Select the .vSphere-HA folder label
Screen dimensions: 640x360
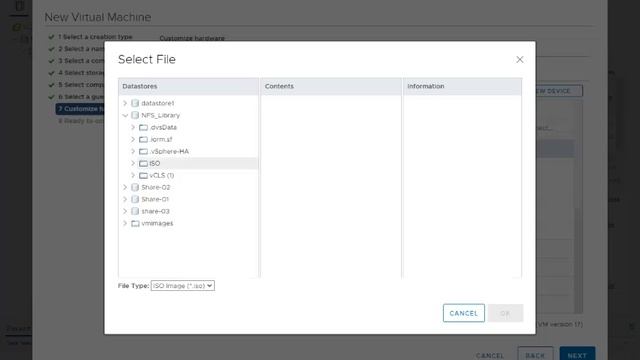click(x=169, y=151)
